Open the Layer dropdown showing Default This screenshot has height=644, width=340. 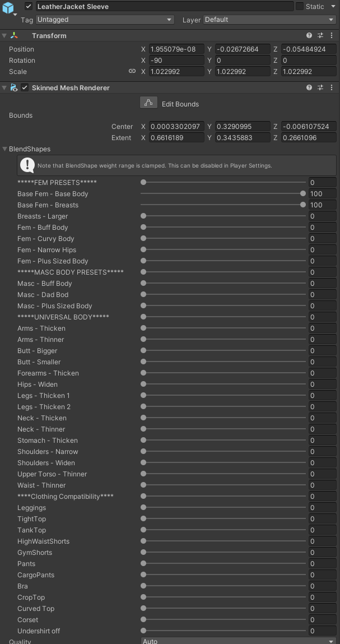pyautogui.click(x=269, y=20)
